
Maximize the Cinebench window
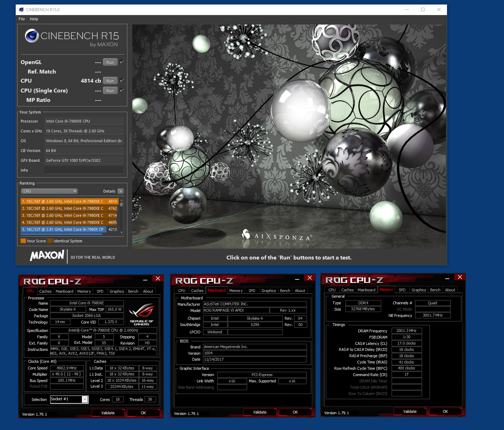click(423, 9)
